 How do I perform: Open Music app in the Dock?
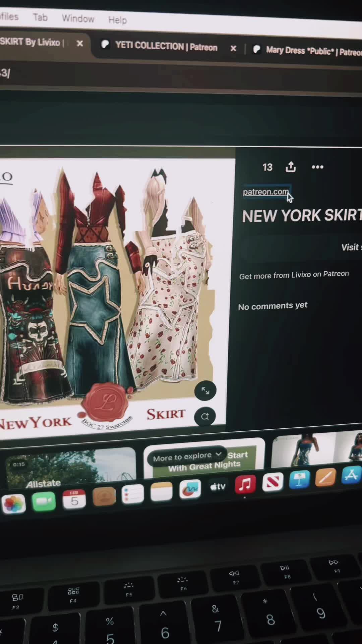coord(245,484)
